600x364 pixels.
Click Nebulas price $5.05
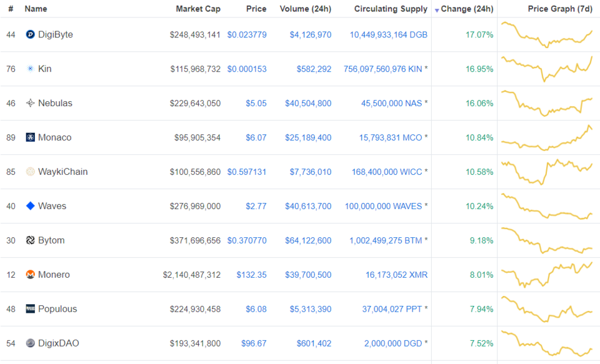pos(256,103)
